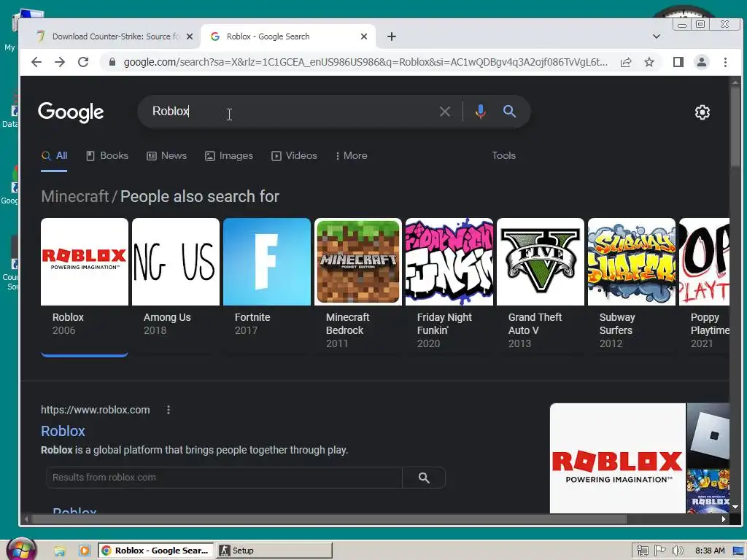
Task: Focus the Results from roblox.com field
Action: coord(225,478)
